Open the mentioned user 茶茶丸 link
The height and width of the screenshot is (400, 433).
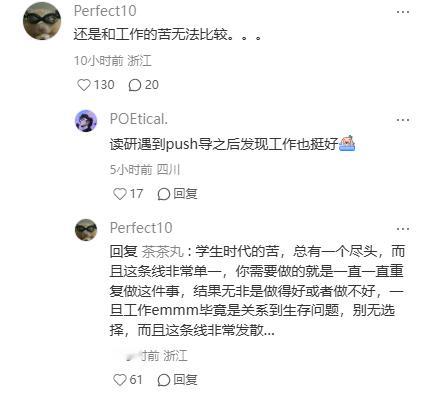[163, 251]
